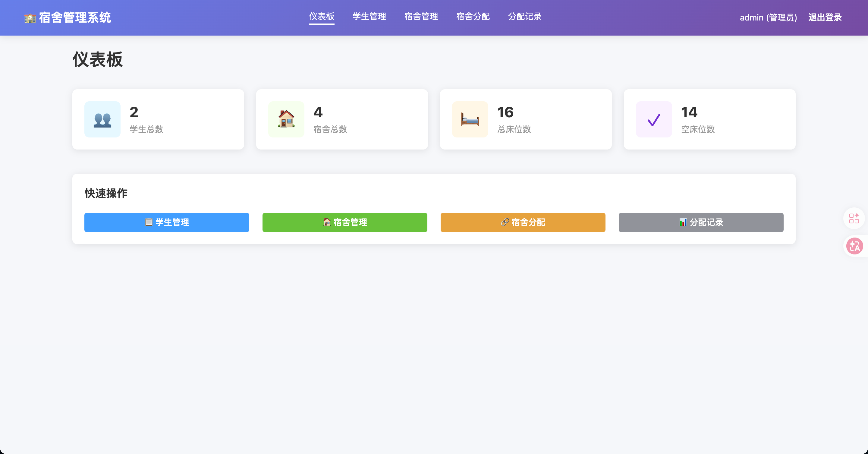Click the blue 学生管理 quick action button
The width and height of the screenshot is (868, 454).
point(167,222)
